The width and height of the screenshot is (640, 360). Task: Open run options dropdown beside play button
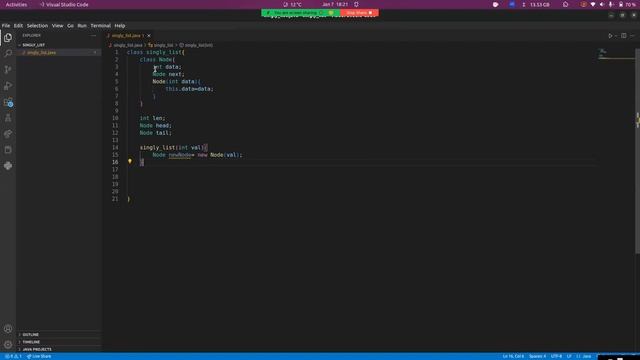pyautogui.click(x=616, y=36)
